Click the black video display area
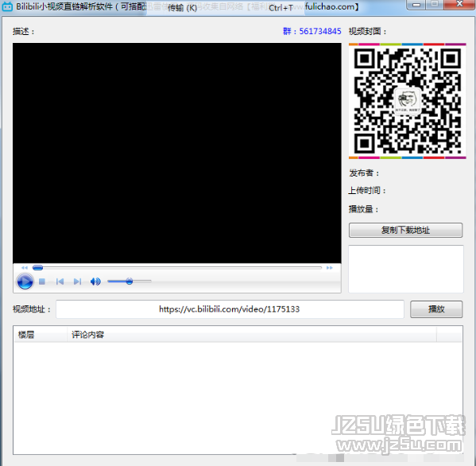The image size is (476, 466). pyautogui.click(x=177, y=153)
